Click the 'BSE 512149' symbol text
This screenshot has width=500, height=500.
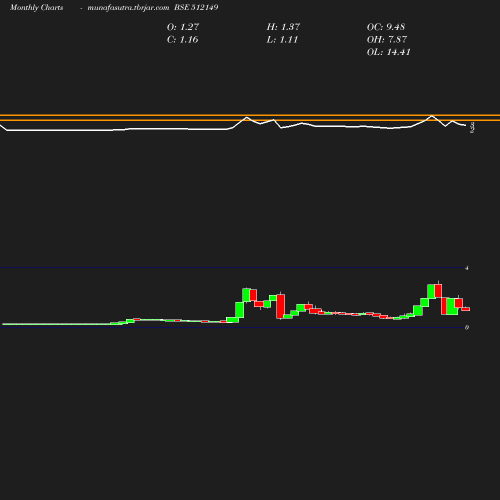pyautogui.click(x=196, y=7)
